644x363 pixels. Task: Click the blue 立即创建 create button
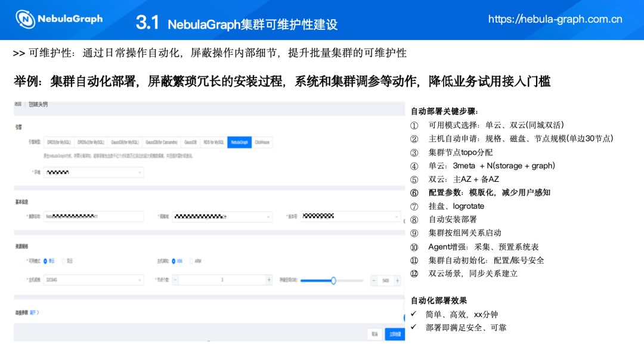395,334
